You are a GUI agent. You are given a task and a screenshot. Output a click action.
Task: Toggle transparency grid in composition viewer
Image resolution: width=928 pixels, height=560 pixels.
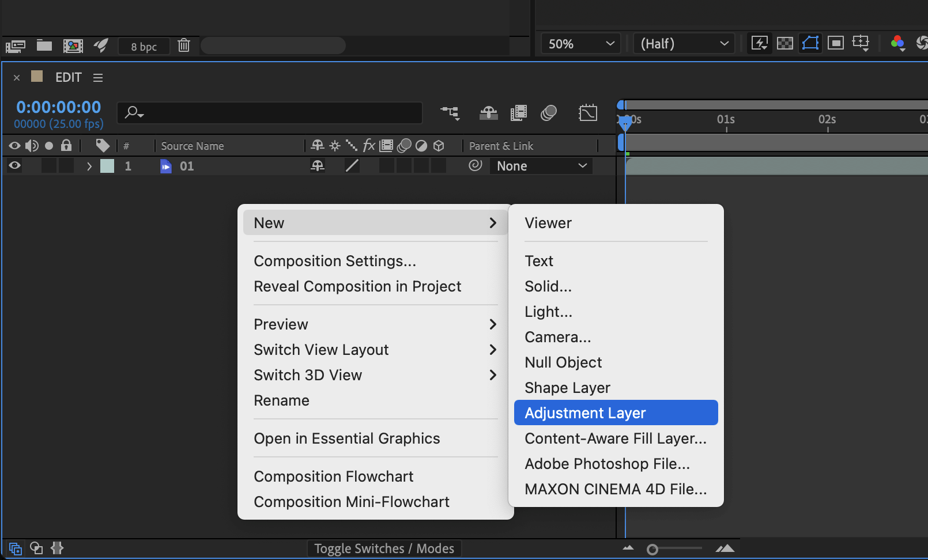pos(784,43)
